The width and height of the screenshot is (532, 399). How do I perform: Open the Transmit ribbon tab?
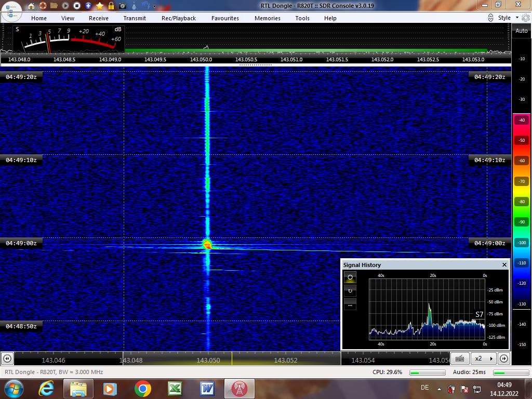tap(135, 18)
